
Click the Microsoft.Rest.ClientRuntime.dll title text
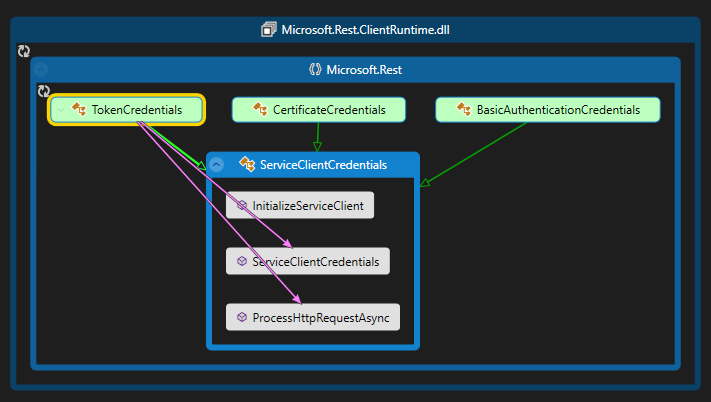coord(365,30)
